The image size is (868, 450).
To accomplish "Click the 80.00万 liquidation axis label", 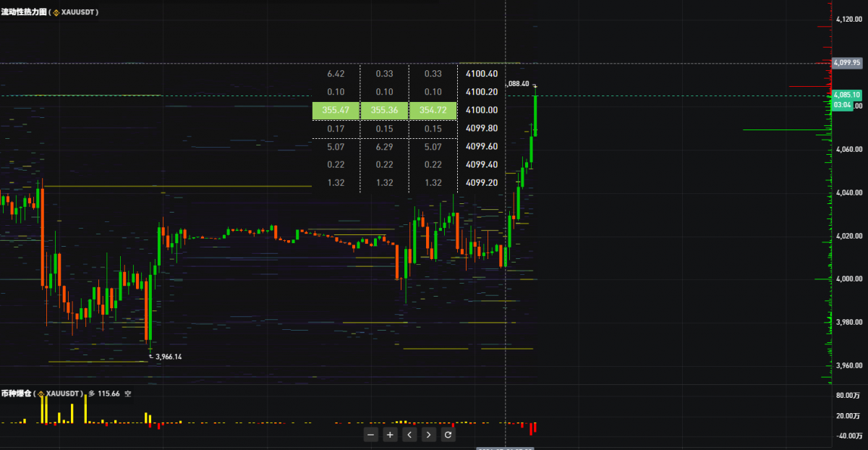I will 847,396.
